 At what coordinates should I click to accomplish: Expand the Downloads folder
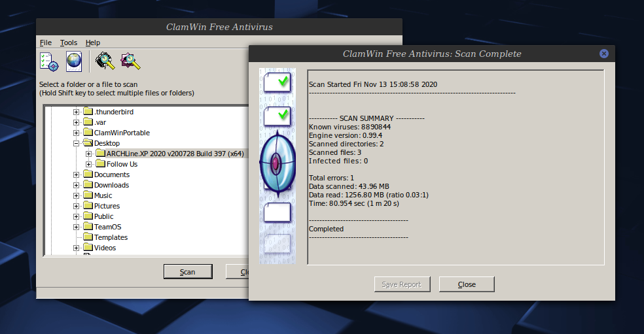pos(76,185)
